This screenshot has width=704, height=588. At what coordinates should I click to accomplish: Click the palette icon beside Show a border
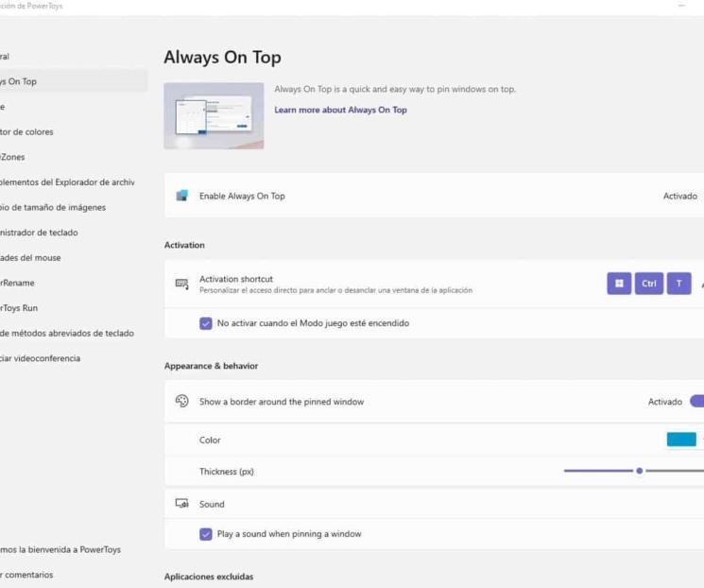(181, 401)
